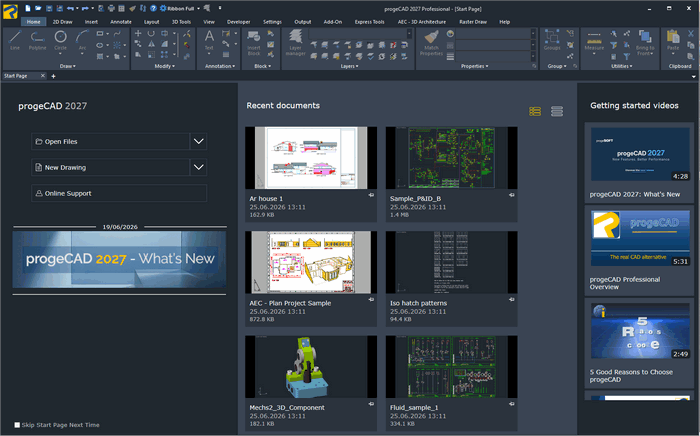The image size is (700, 436).
Task: Open the Layer manager
Action: pos(295,43)
